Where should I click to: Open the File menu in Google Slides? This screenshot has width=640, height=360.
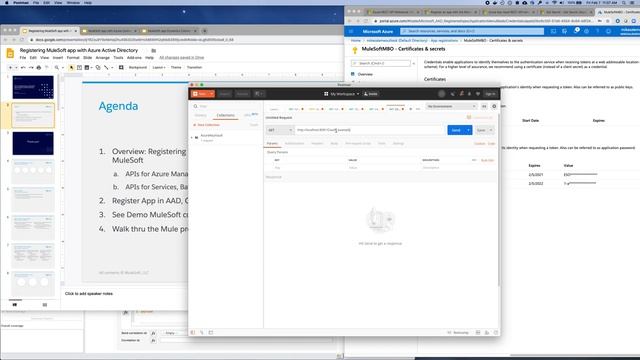point(23,58)
